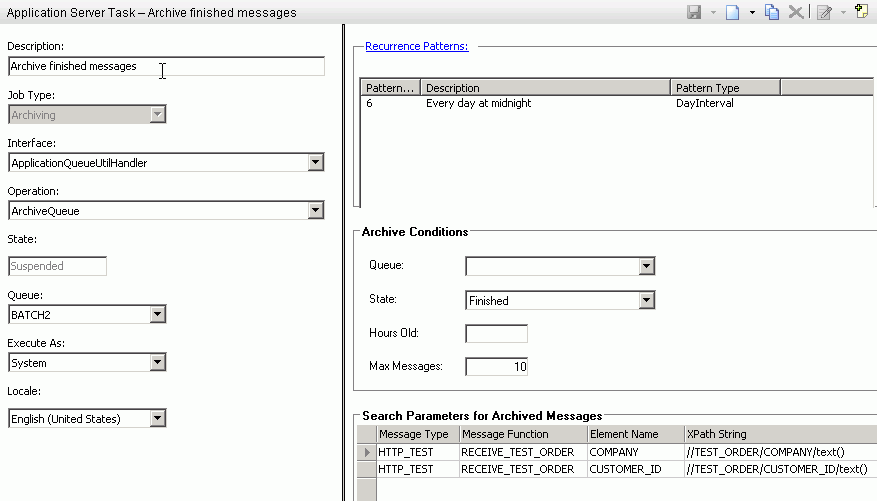Open the Archive Conditions State dropdown Finished
The image size is (877, 501).
pyautogui.click(x=647, y=300)
